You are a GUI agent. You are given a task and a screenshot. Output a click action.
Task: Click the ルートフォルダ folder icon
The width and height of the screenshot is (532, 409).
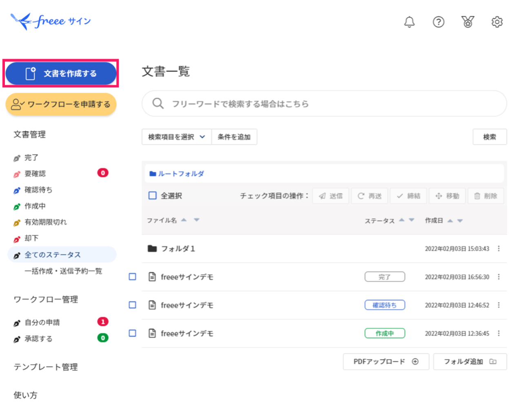pos(153,173)
